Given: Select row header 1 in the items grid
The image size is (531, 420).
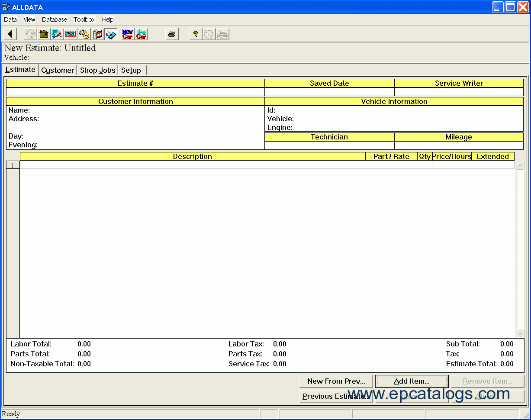Looking at the screenshot, I should (x=13, y=165).
